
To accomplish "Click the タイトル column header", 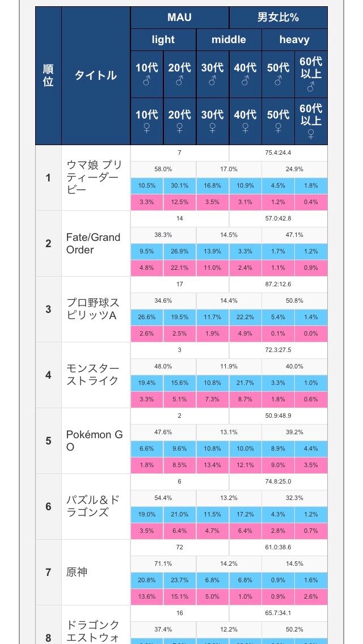I will tap(96, 75).
